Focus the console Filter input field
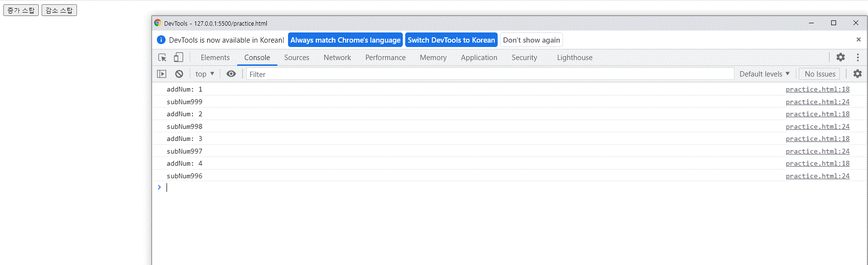The image size is (868, 265). point(490,74)
